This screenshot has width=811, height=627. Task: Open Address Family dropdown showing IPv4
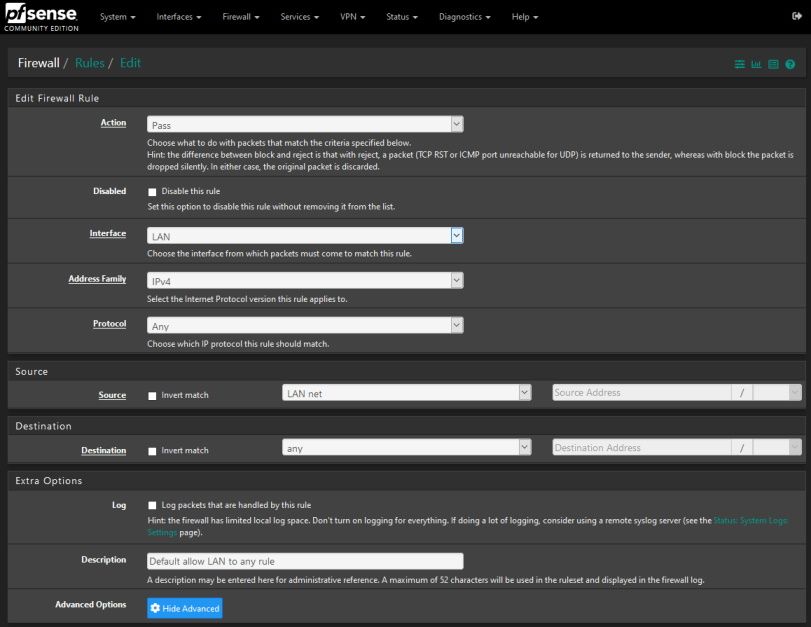[x=305, y=280]
